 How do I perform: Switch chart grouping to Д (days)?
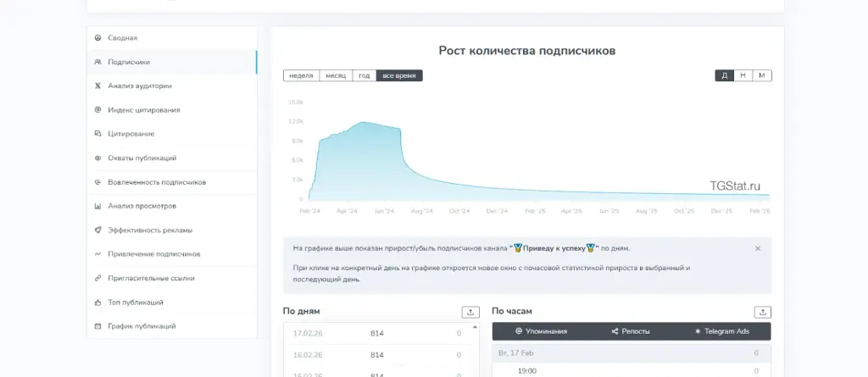(725, 75)
